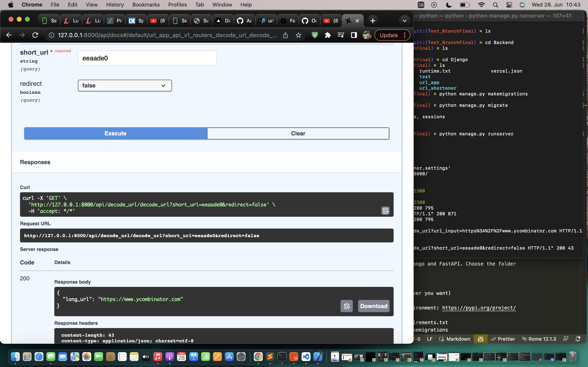588x367 pixels.
Task: Open the share page icon in address bar
Action: [285, 35]
